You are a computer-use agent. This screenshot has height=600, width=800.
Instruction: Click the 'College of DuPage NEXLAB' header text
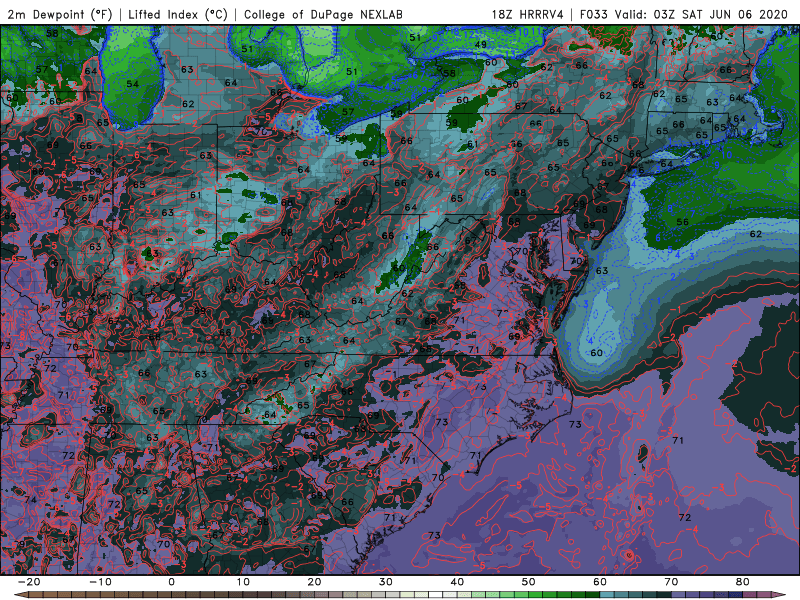point(323,14)
